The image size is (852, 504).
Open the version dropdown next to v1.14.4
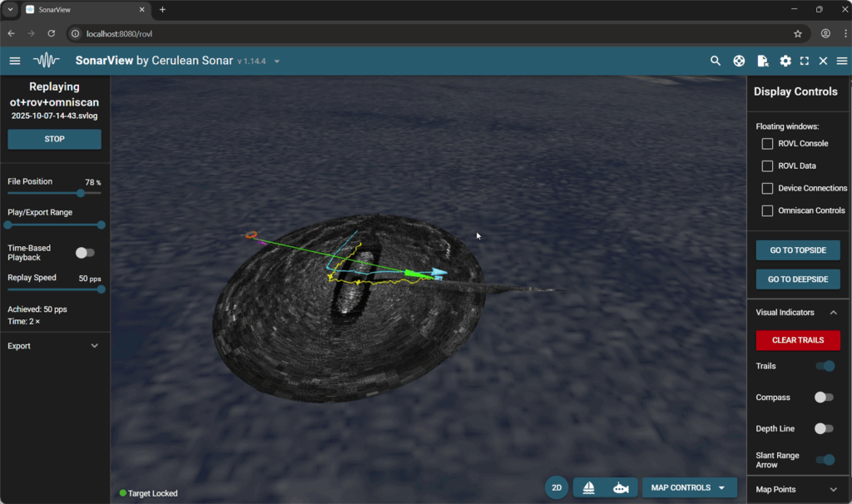pyautogui.click(x=277, y=62)
